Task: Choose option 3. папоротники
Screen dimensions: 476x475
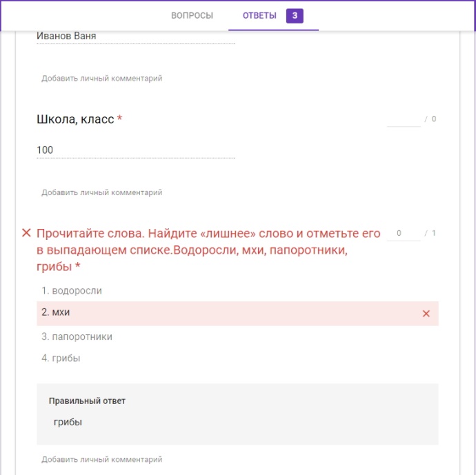Action: 77,336
